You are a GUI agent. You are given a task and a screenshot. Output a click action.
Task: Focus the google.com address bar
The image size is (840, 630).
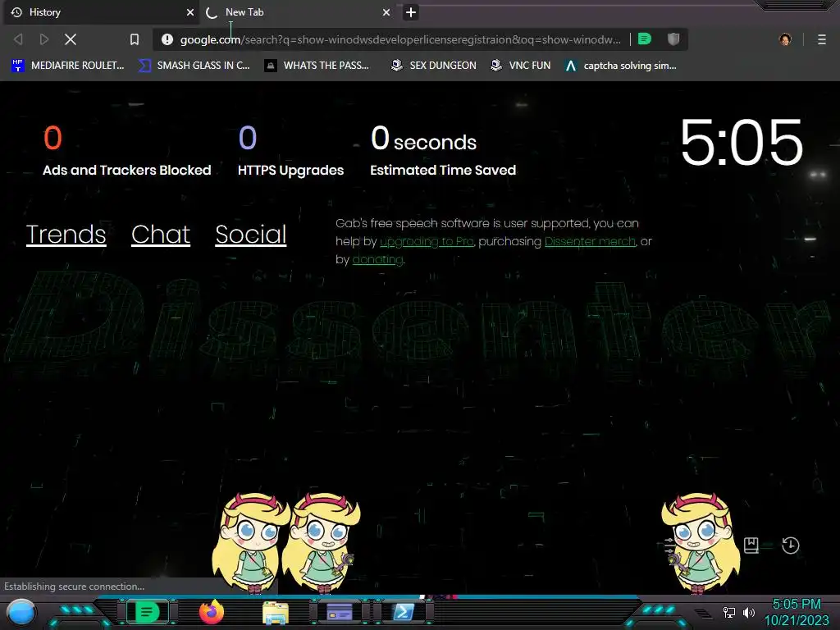coord(400,39)
